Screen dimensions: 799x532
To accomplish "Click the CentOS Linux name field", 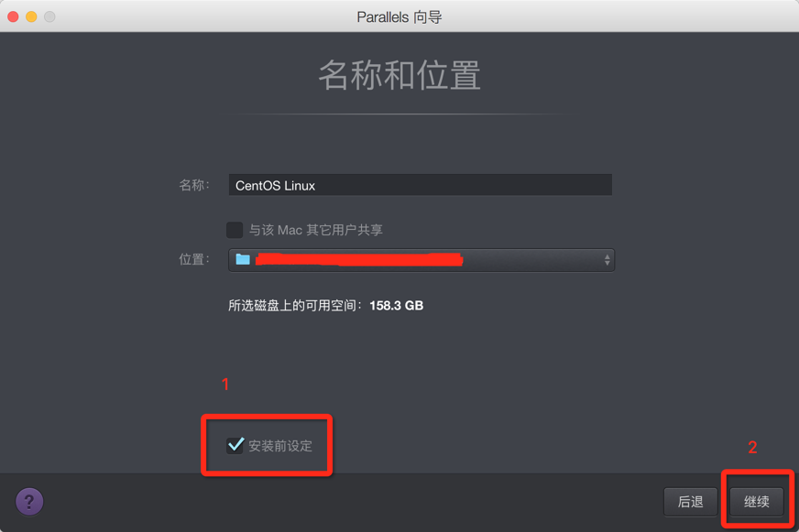I will pos(421,185).
